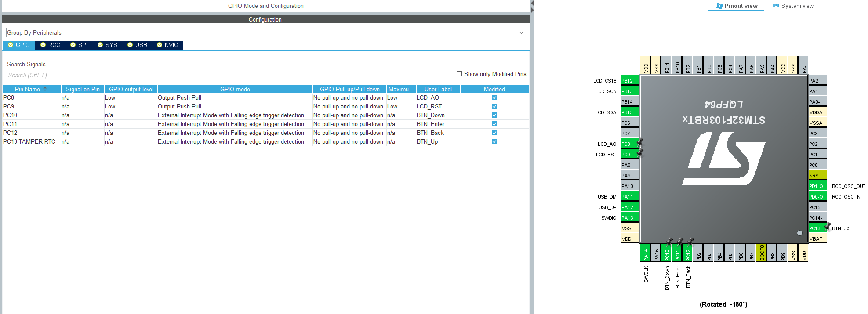The width and height of the screenshot is (868, 314).
Task: Select the Pinout view button
Action: tap(737, 6)
